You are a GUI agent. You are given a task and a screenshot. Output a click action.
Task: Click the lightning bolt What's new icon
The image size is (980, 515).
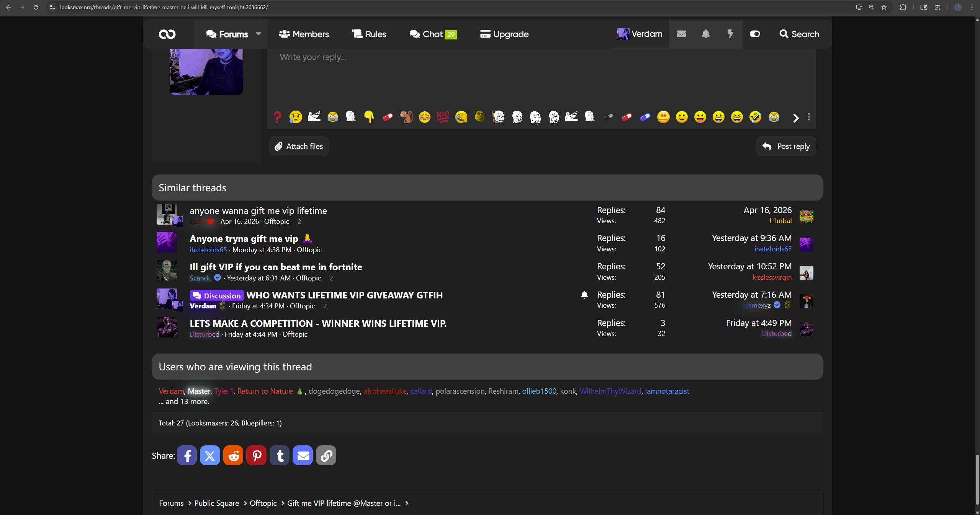[730, 34]
